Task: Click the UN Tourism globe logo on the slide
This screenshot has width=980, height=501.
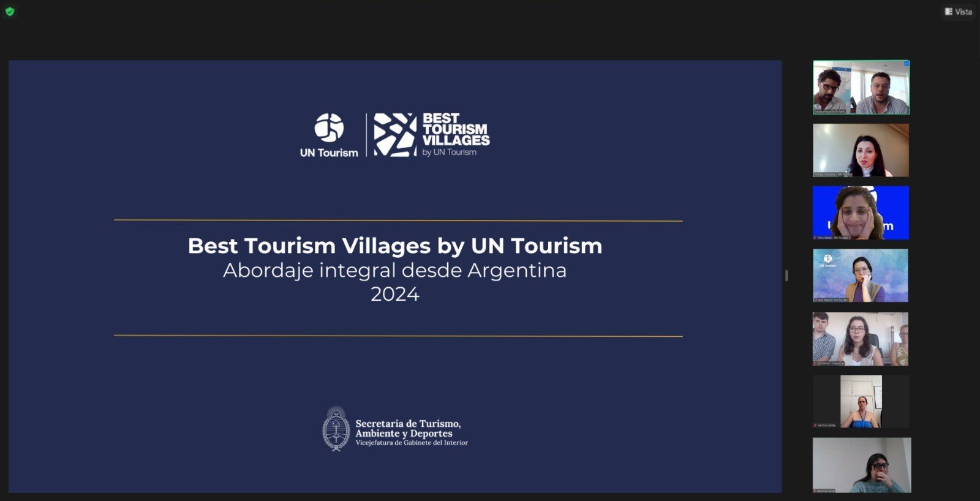Action: (329, 127)
